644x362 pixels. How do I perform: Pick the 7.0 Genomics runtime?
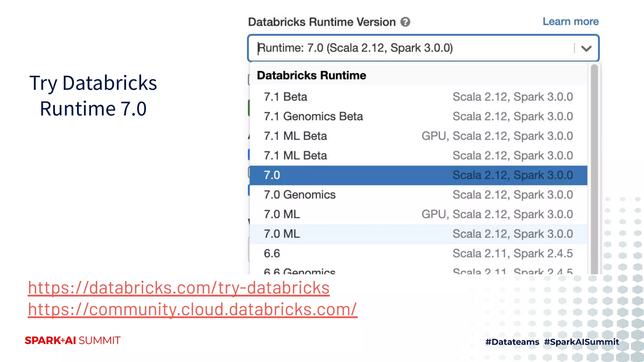point(418,195)
